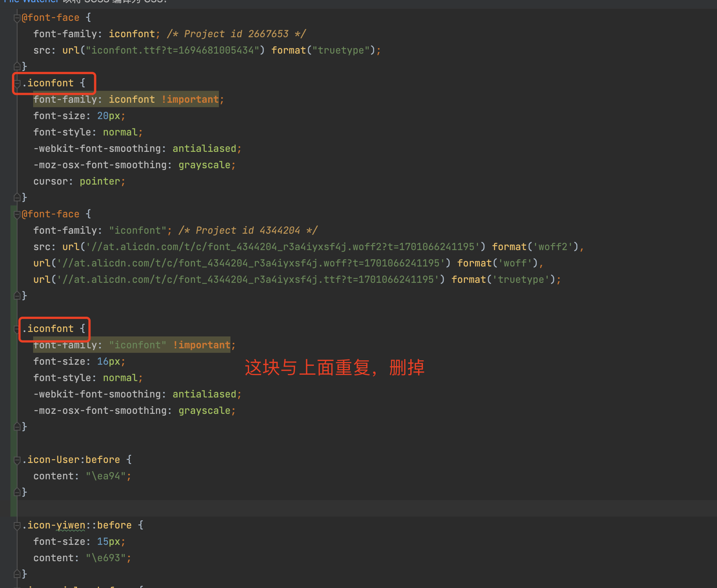This screenshot has width=717, height=588.
Task: Collapse the .icon-User:before rule
Action: (17, 460)
